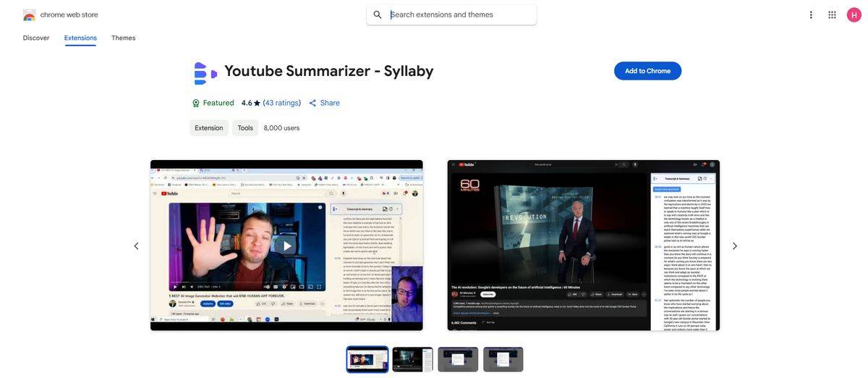Click the 4.6 rating value
Image resolution: width=868 pixels, height=378 pixels.
tap(247, 103)
